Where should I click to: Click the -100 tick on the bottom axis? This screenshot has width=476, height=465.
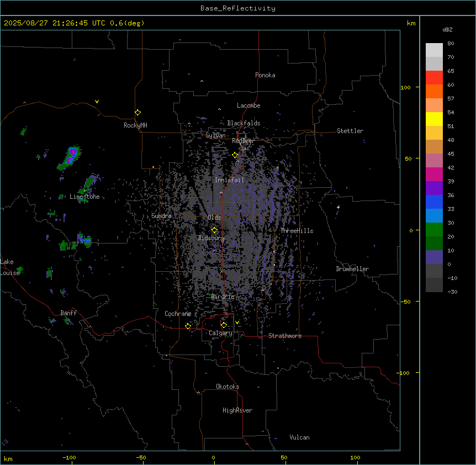tap(70, 457)
